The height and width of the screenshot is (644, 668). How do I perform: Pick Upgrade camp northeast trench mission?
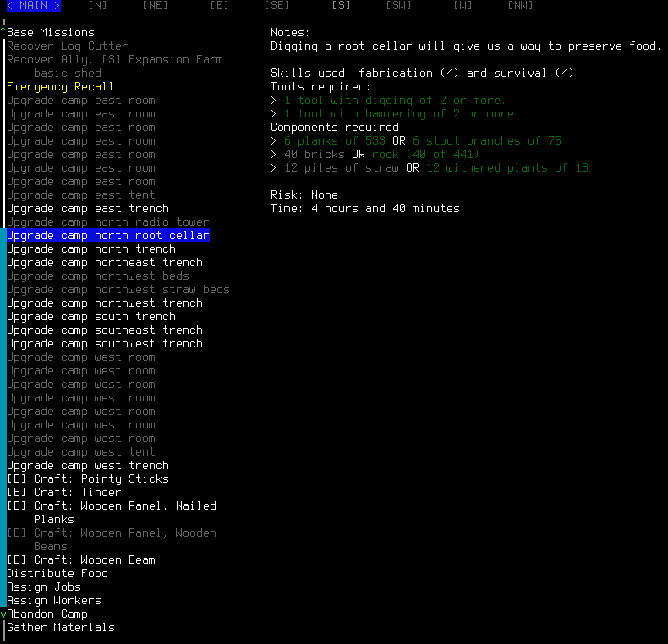[x=105, y=263]
